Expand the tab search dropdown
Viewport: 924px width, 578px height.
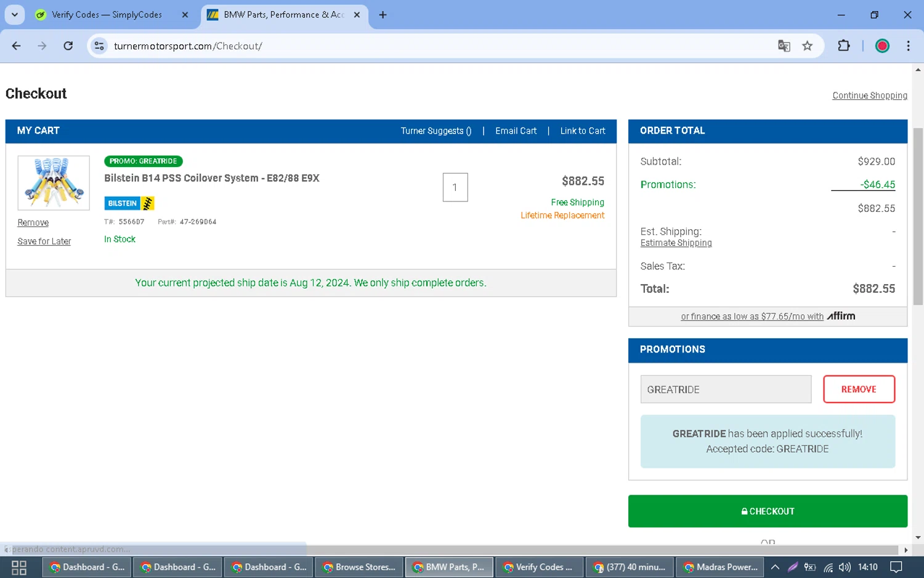pyautogui.click(x=15, y=15)
